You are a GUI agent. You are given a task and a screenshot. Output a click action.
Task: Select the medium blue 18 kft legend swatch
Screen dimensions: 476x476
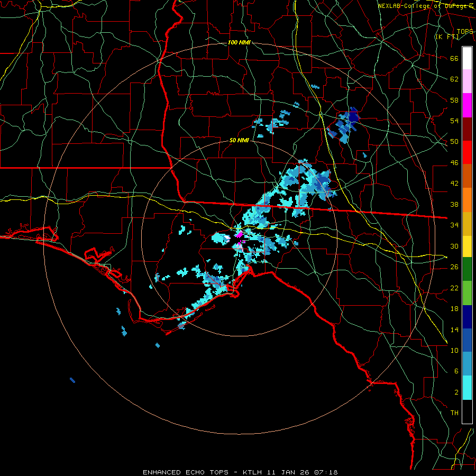tap(467, 340)
